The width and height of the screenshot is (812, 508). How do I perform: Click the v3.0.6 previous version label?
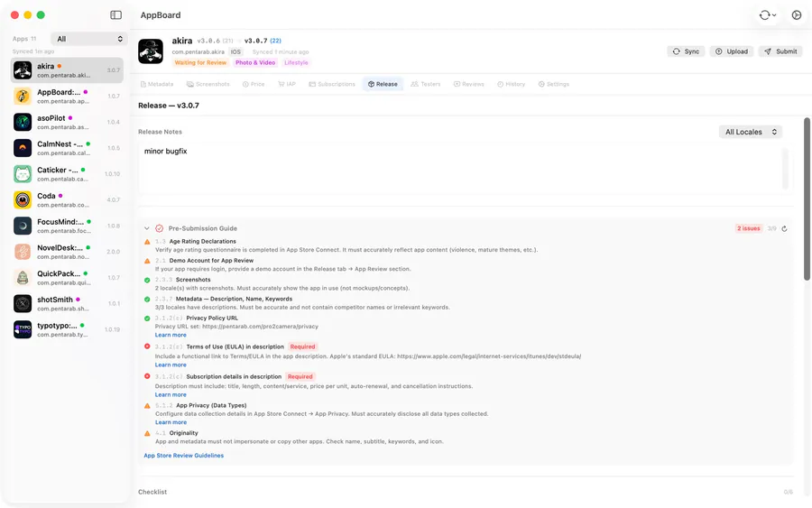tap(215, 41)
